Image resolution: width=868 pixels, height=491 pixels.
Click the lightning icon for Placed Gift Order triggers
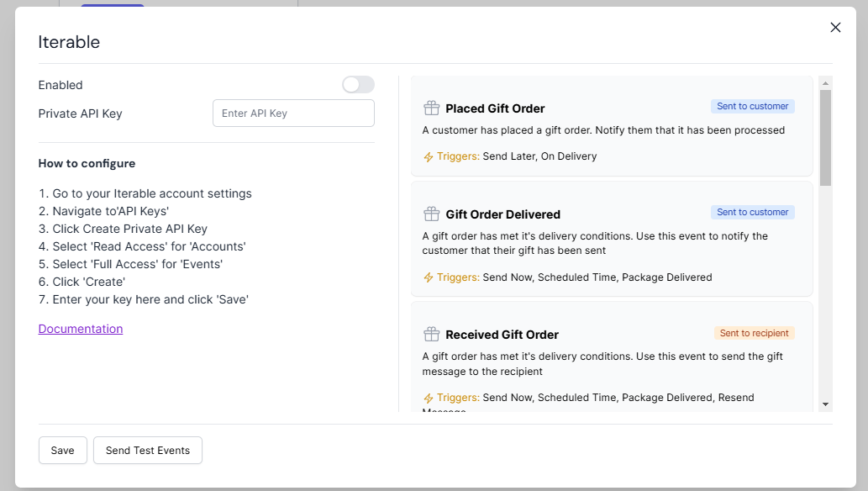pos(429,157)
